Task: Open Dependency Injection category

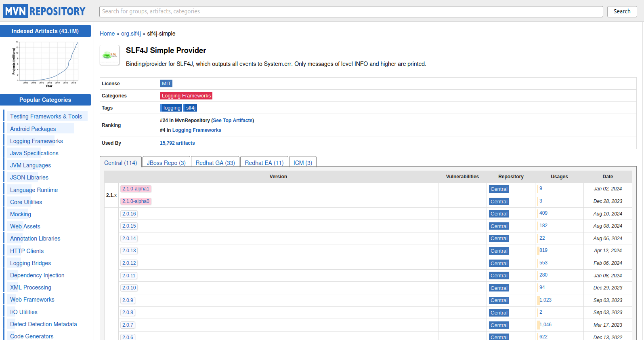Action: coord(37,275)
